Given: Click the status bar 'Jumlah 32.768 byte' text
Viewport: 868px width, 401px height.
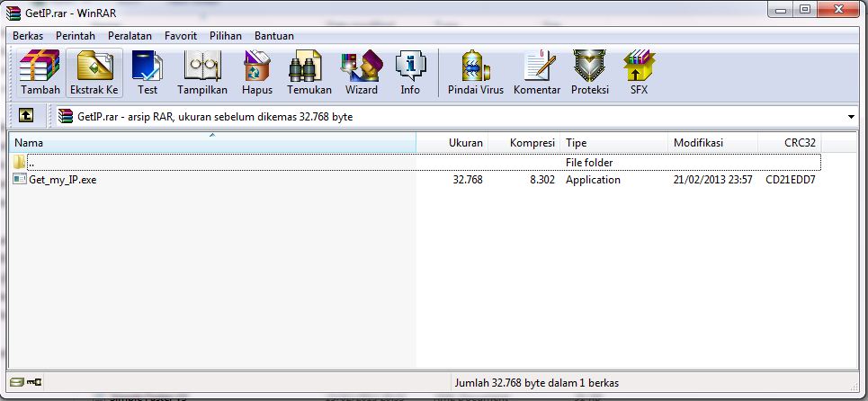Looking at the screenshot, I should (x=536, y=383).
